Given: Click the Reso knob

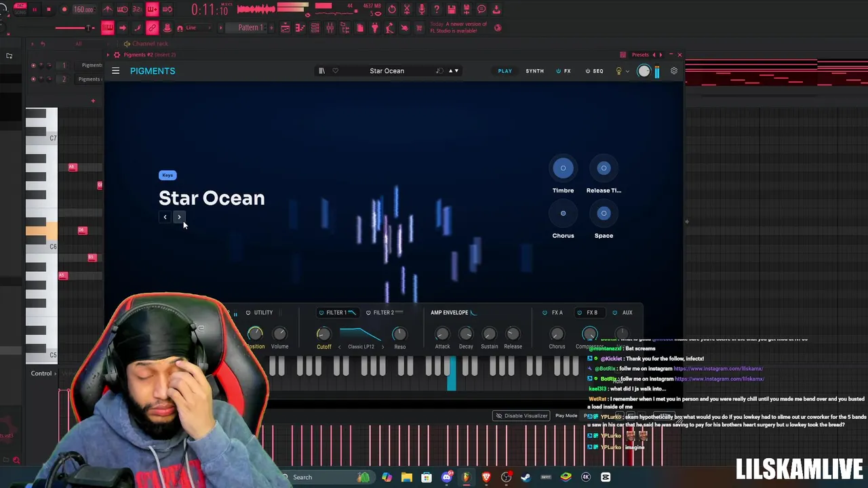Looking at the screenshot, I should point(399,333).
